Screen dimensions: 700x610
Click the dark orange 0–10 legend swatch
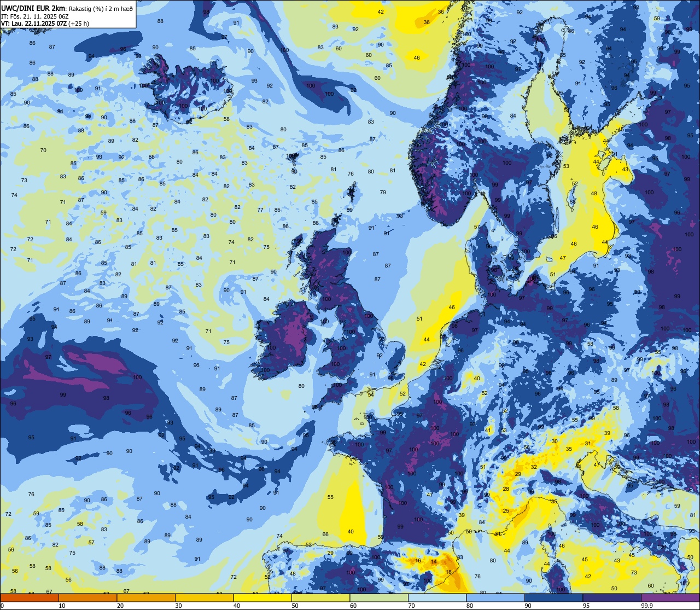click(x=30, y=597)
